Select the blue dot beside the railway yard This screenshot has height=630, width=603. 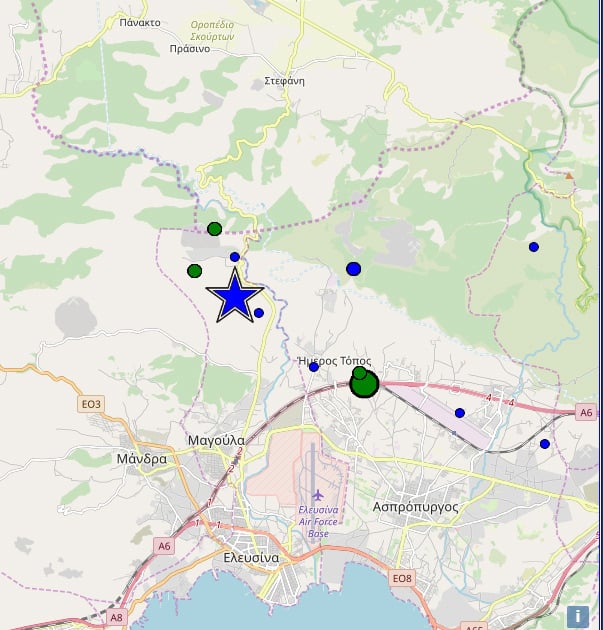[460, 413]
